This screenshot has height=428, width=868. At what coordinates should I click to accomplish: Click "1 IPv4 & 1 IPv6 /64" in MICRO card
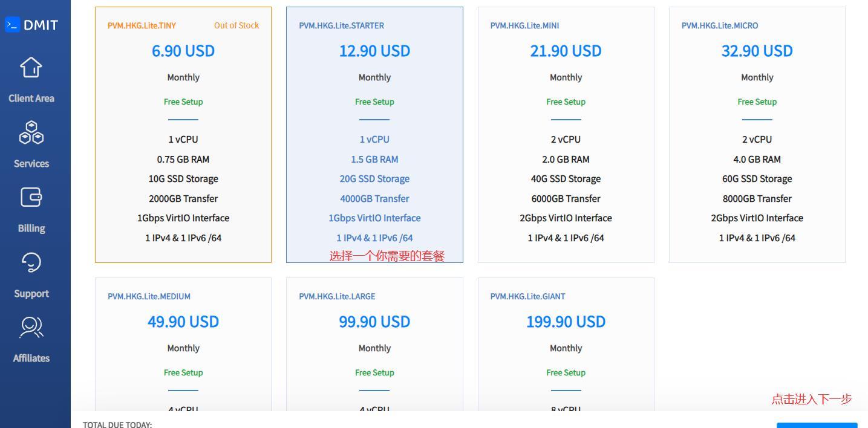tap(757, 238)
